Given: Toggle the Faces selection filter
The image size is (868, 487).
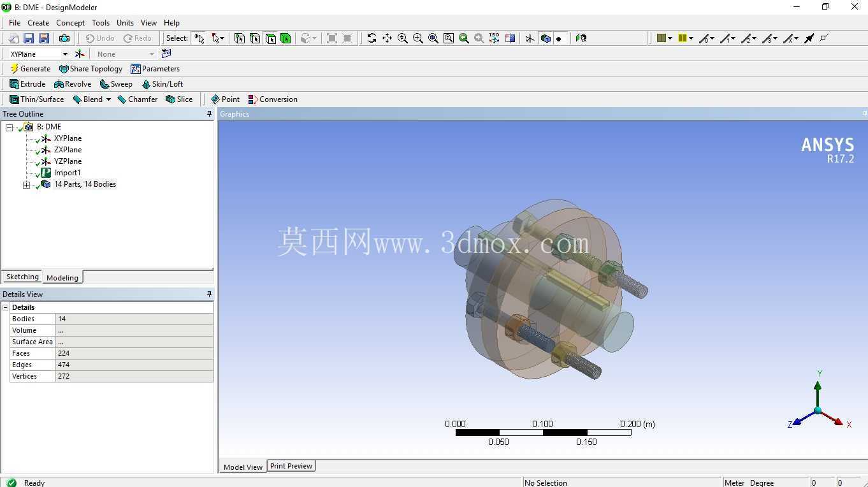Looking at the screenshot, I should coord(270,38).
